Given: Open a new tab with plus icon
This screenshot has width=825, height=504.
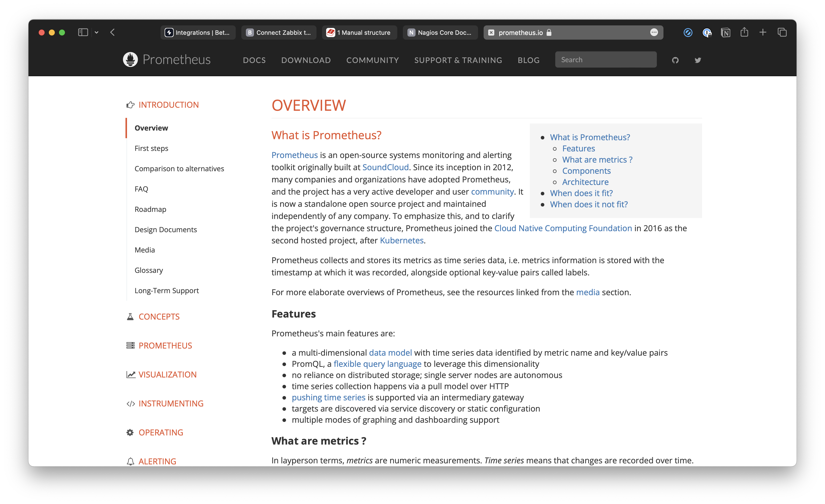Looking at the screenshot, I should (763, 33).
